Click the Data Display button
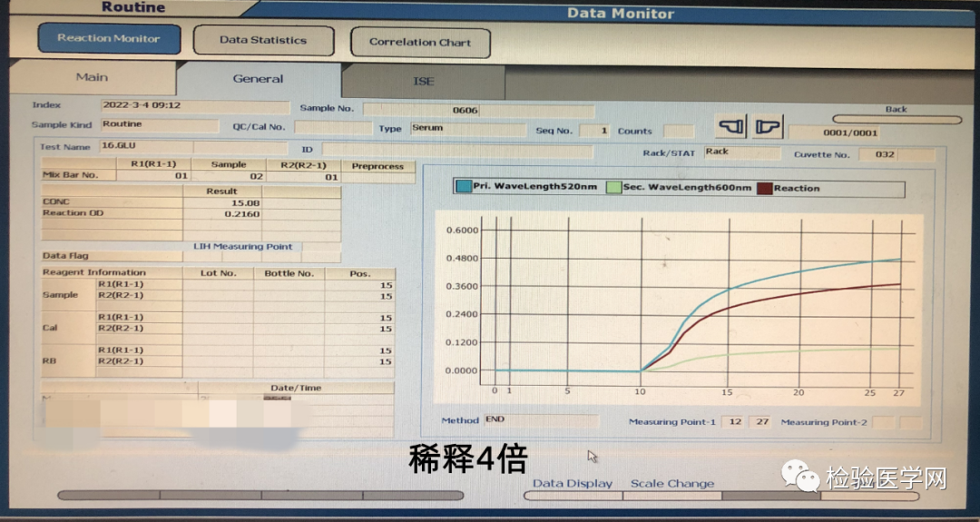The height and width of the screenshot is (522, 980). [x=573, y=484]
